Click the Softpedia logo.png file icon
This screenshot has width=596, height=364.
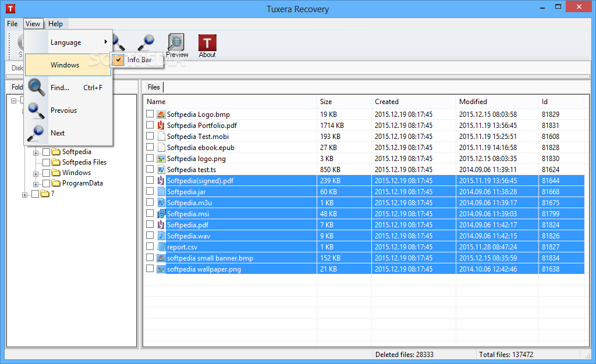[161, 159]
